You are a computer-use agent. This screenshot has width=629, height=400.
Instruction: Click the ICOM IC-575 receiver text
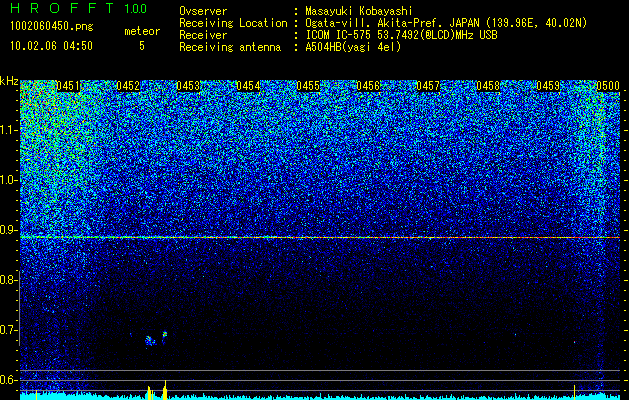[x=401, y=35]
